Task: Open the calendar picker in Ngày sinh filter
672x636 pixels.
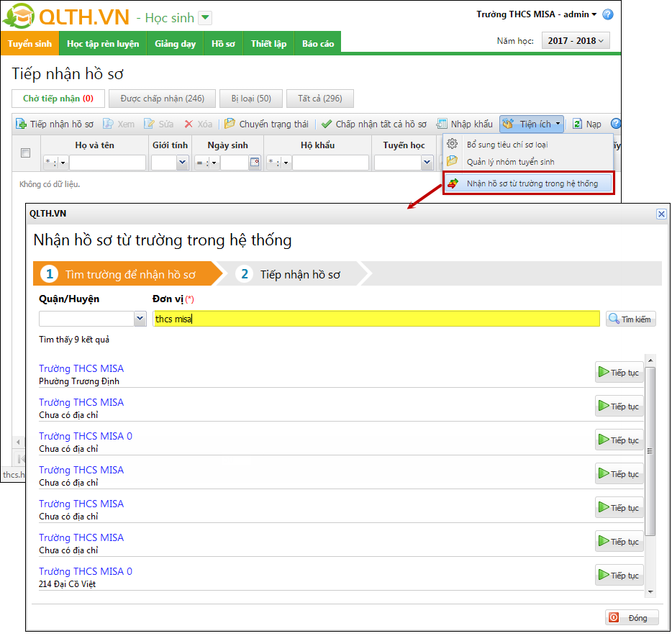Action: [255, 163]
